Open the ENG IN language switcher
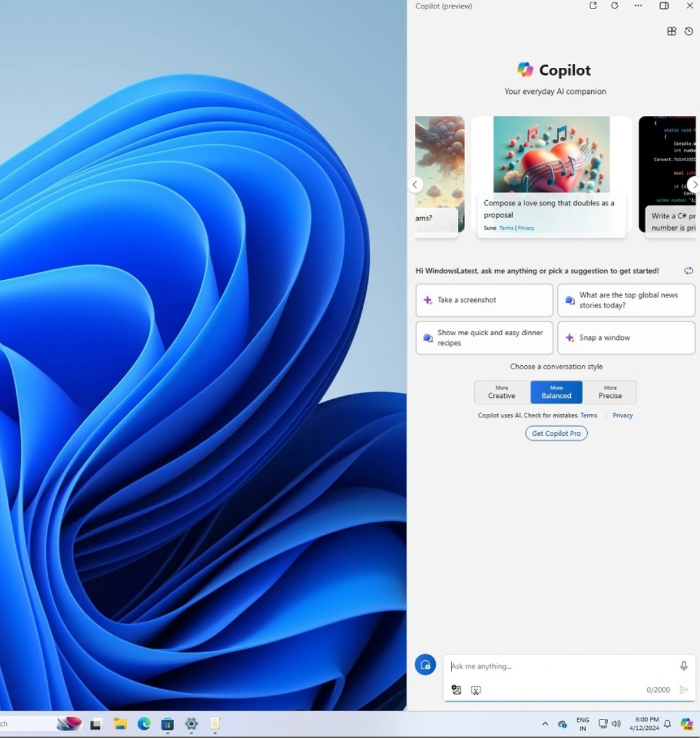Viewport: 700px width, 739px height. [583, 724]
